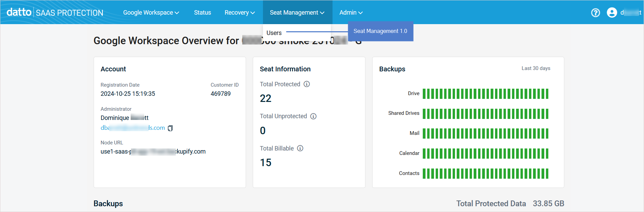Image resolution: width=644 pixels, height=212 pixels.
Task: Click the Node URL value
Action: tap(153, 152)
